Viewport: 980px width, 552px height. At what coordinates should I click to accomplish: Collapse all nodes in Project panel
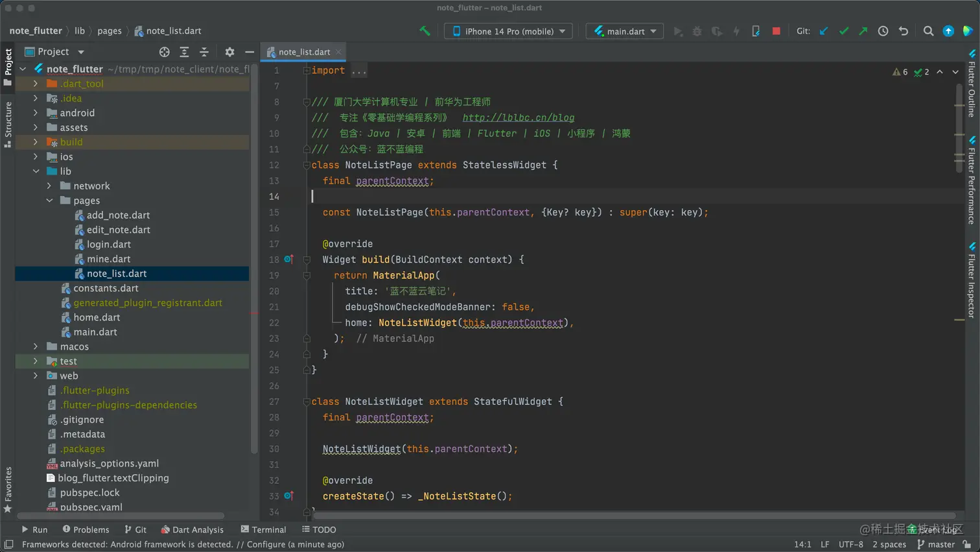pyautogui.click(x=204, y=52)
